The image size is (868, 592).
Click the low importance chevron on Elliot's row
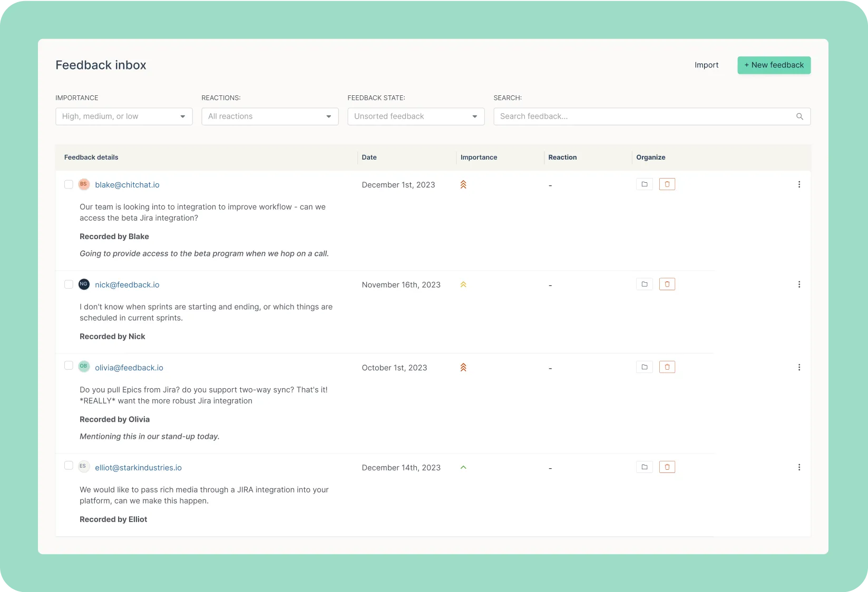coord(463,467)
